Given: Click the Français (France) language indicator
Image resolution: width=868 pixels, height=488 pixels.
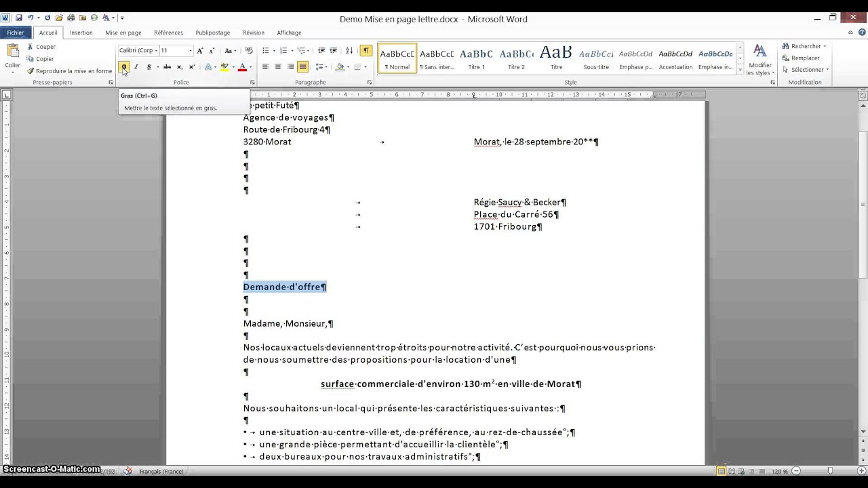Looking at the screenshot, I should [x=161, y=471].
